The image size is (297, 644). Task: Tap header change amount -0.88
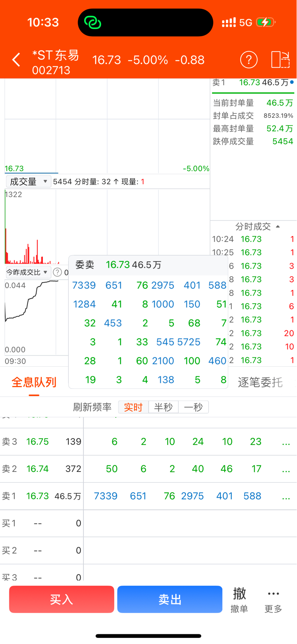[x=190, y=60]
